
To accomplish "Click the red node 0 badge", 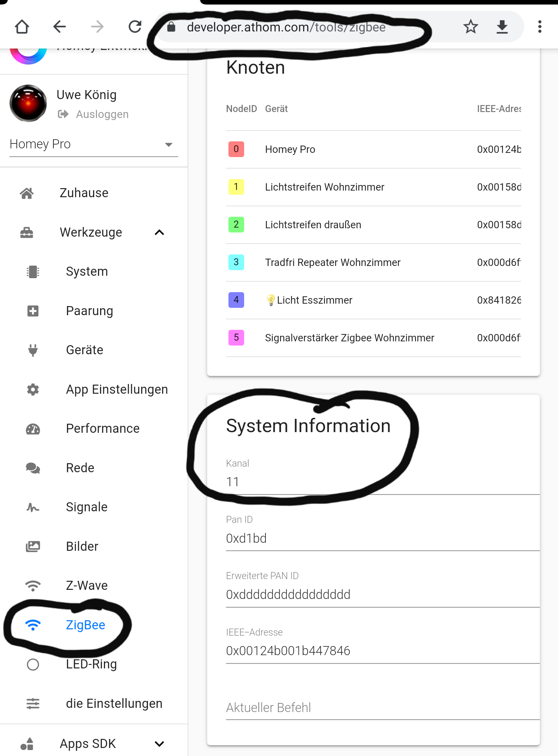I will point(236,149).
